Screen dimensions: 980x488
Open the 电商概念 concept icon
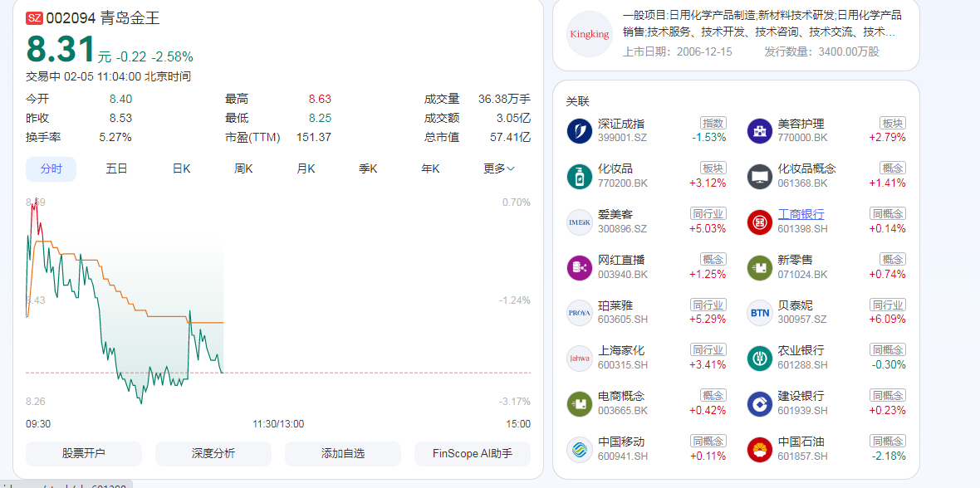coord(580,404)
